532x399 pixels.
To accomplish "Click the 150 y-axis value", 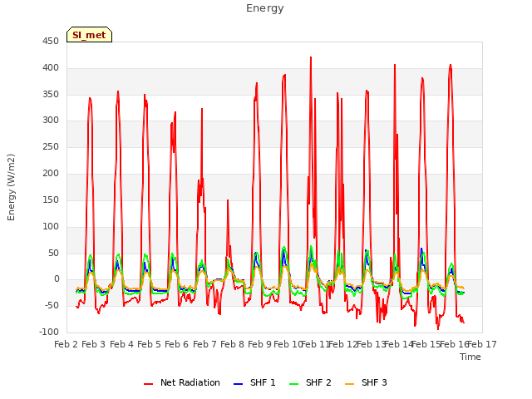I will tap(51, 199).
